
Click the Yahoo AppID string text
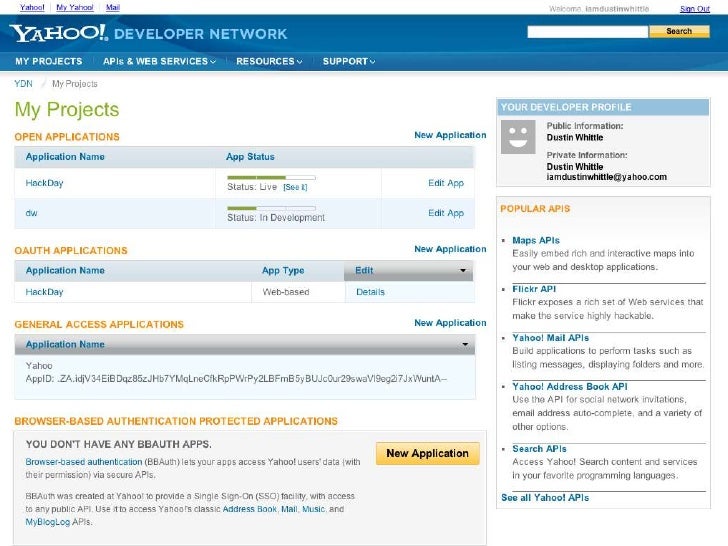click(x=236, y=379)
